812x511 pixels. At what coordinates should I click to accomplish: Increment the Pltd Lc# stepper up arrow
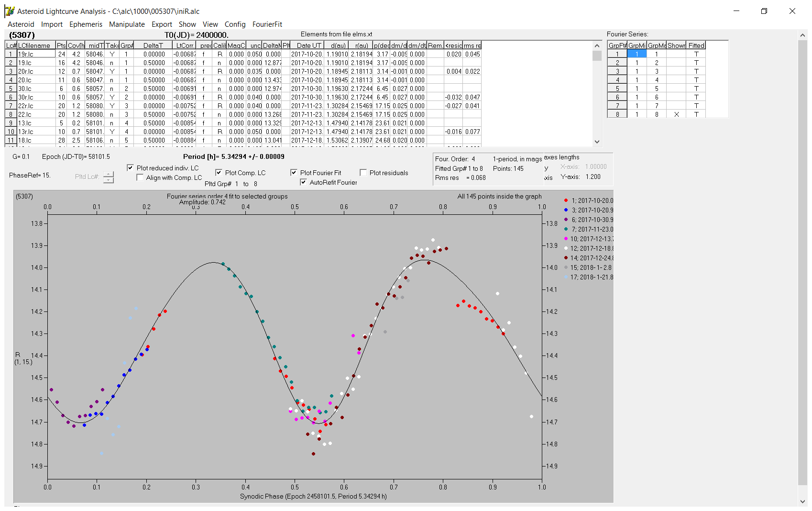pos(109,174)
